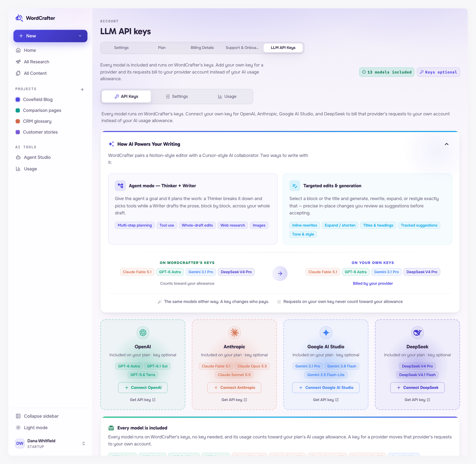
Task: Click 'Billed by your provider' text
Action: click(x=373, y=284)
